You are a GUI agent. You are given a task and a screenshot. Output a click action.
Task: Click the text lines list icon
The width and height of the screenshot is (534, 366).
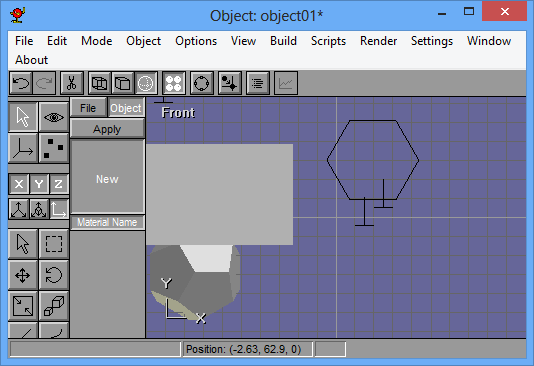[x=257, y=83]
